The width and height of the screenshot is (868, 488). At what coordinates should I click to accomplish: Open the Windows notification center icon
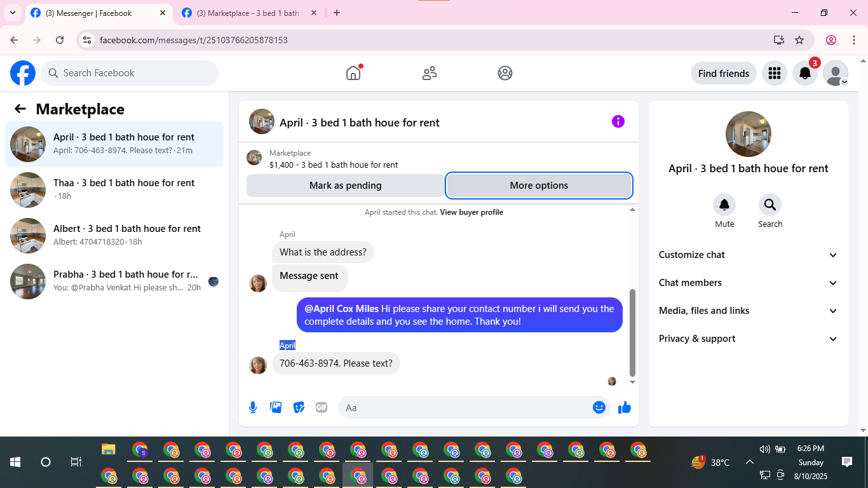846,462
